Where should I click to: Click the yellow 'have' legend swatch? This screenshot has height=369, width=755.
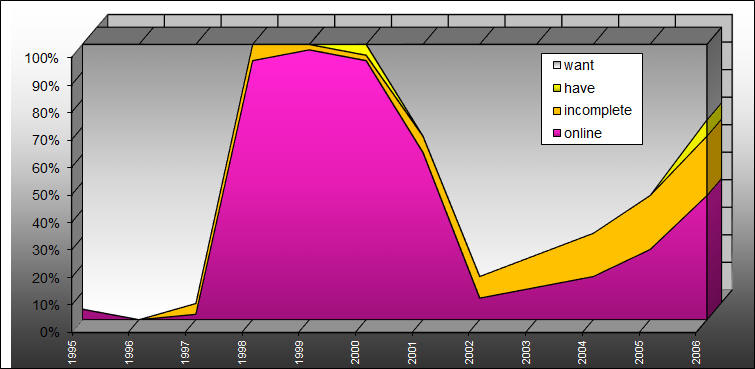557,88
